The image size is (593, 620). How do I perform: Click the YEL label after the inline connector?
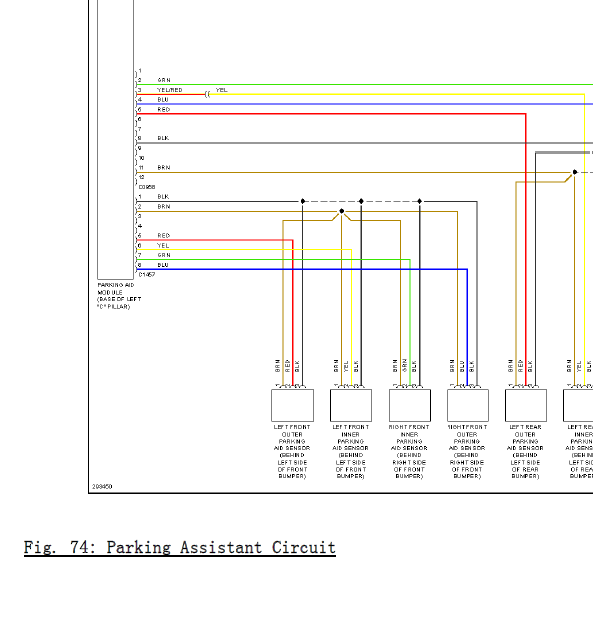pos(221,90)
